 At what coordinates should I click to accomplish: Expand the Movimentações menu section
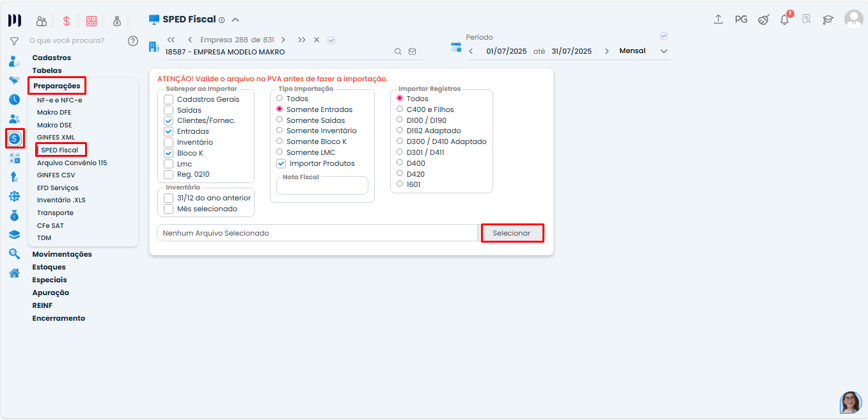62,254
